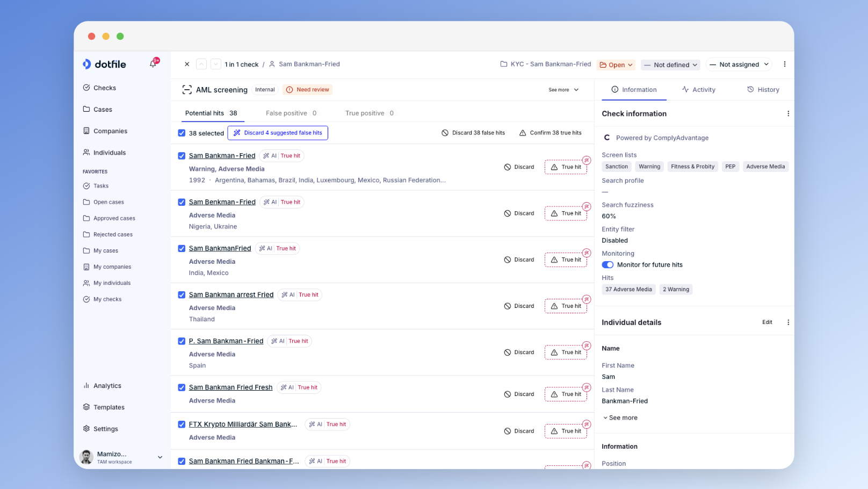Switch to True positive tab
The image size is (868, 489).
(x=370, y=113)
